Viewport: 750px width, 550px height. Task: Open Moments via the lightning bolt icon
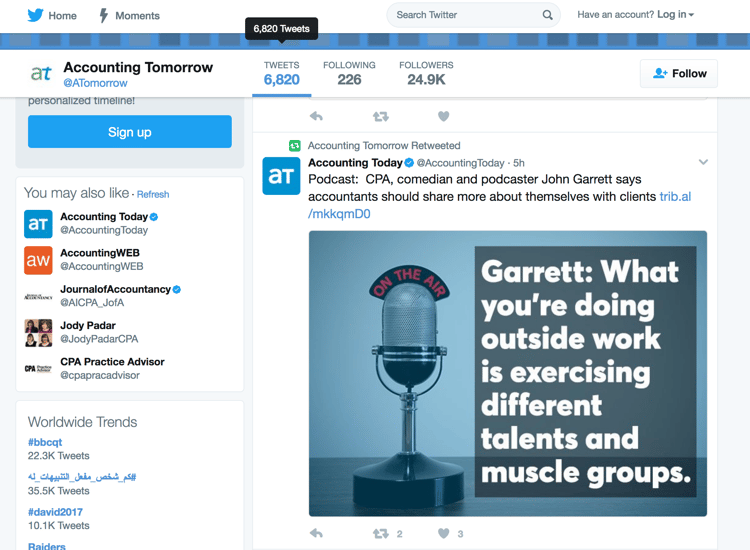[103, 15]
